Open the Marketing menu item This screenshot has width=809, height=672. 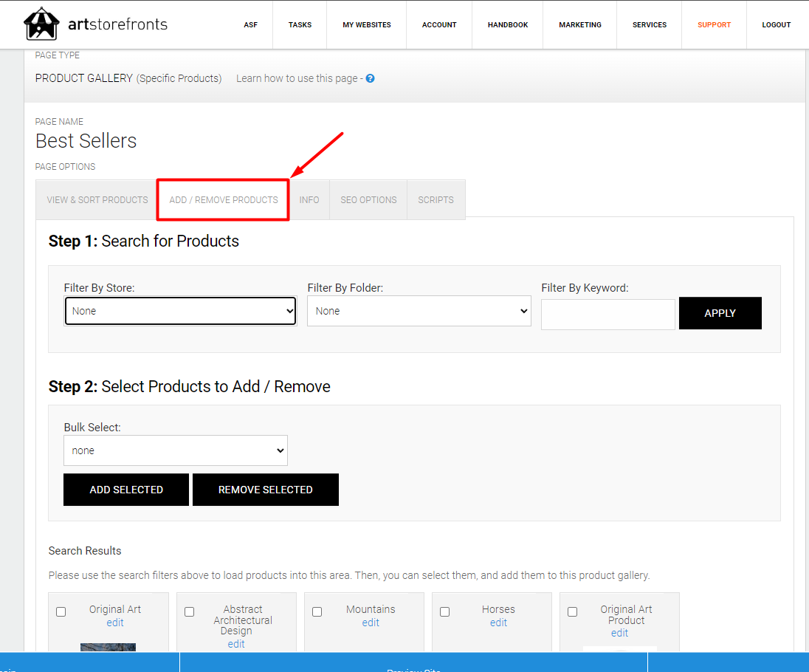580,24
